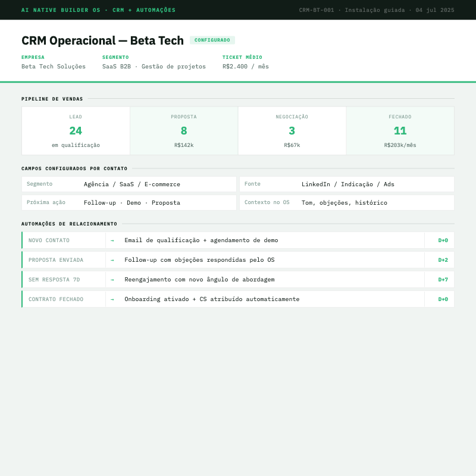
Task: Select the LEAD pipeline card showing 24
Action: pos(76,131)
